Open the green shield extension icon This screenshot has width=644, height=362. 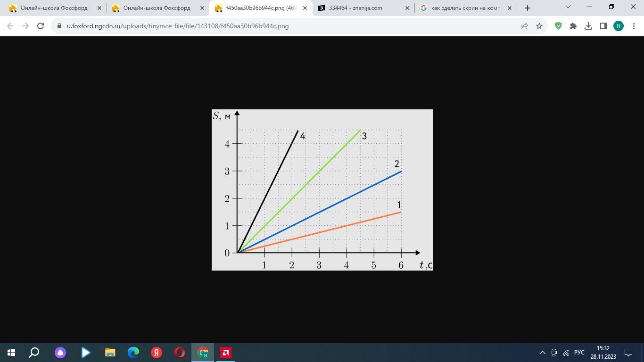[558, 26]
